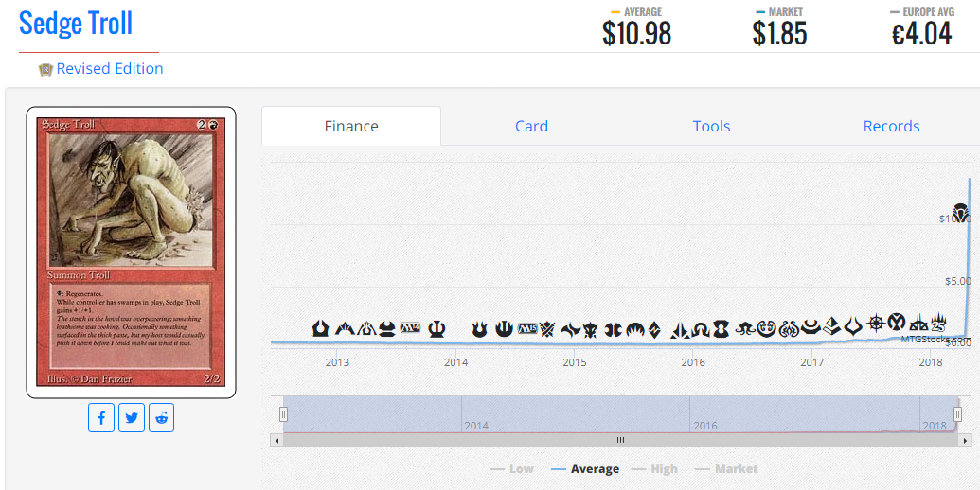Click the Oath of the Gatewatch symbol
Image resolution: width=980 pixels, height=490 pixels.
680,331
